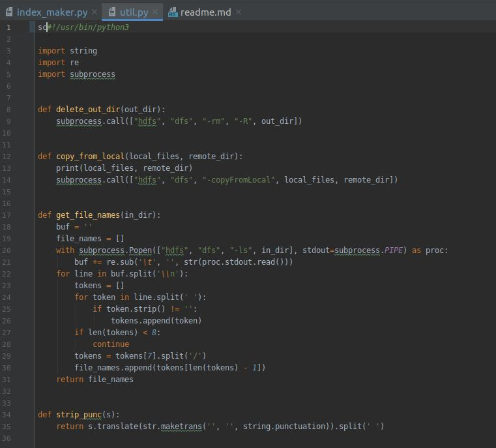496x448 pixels.
Task: Click the util.py file icon
Action: [x=112, y=12]
